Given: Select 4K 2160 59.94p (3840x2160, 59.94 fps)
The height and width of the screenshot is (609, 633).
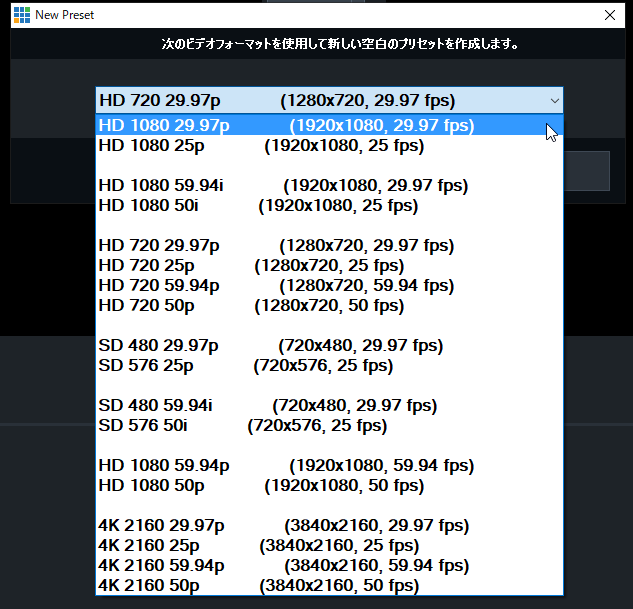Looking at the screenshot, I should (329, 565).
